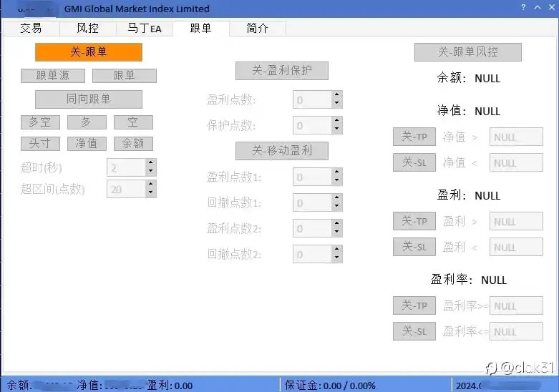This screenshot has height=392, width=559.
Task: Choose the 头寸 option button
Action: pyautogui.click(x=40, y=144)
